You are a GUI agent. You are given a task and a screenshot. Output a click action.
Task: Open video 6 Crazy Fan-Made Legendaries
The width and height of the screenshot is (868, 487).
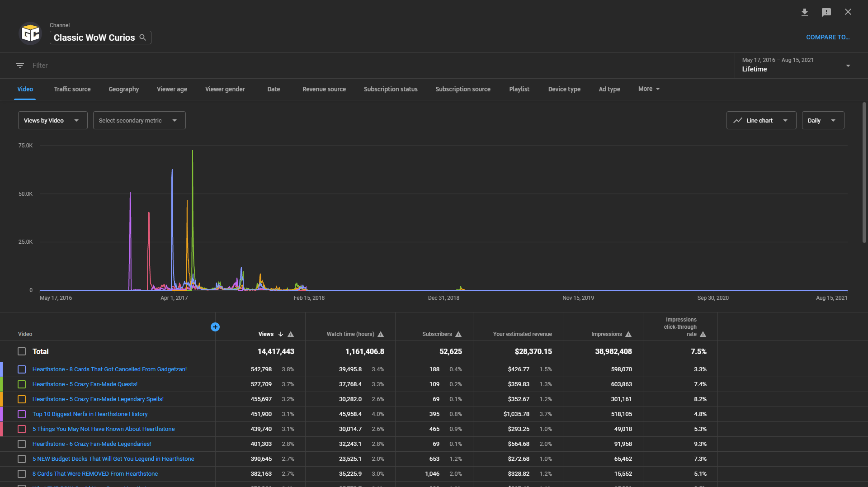[x=92, y=444]
